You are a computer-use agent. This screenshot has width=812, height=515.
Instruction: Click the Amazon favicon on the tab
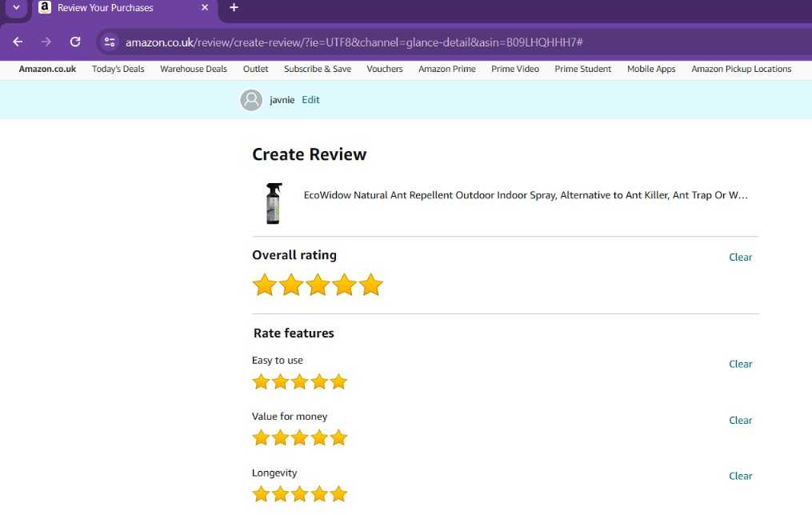point(45,7)
